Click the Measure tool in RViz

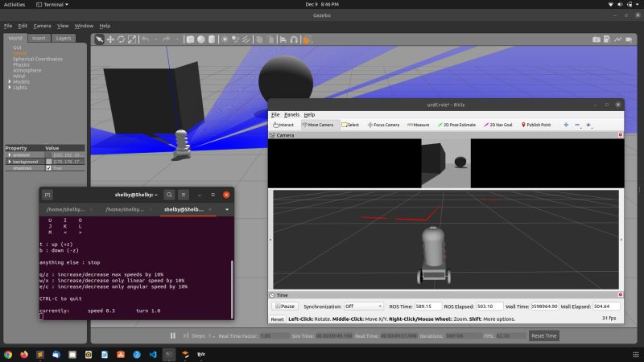coord(418,125)
